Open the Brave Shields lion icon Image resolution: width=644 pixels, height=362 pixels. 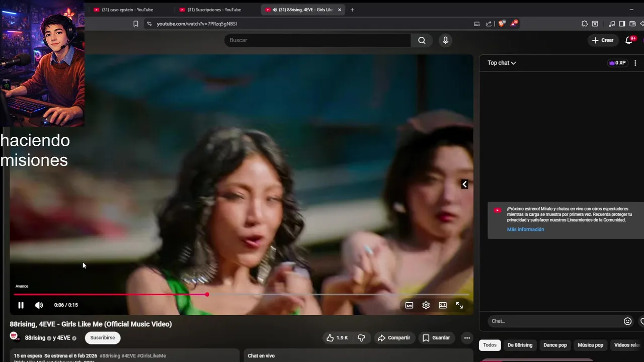click(x=502, y=24)
